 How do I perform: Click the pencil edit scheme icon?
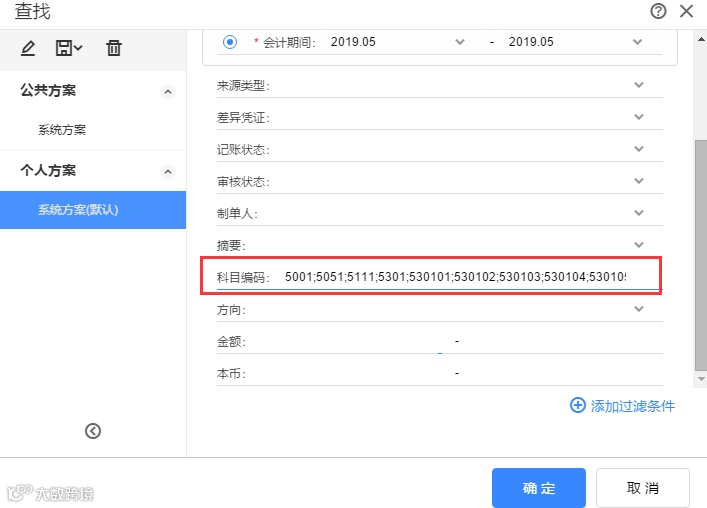[28, 48]
